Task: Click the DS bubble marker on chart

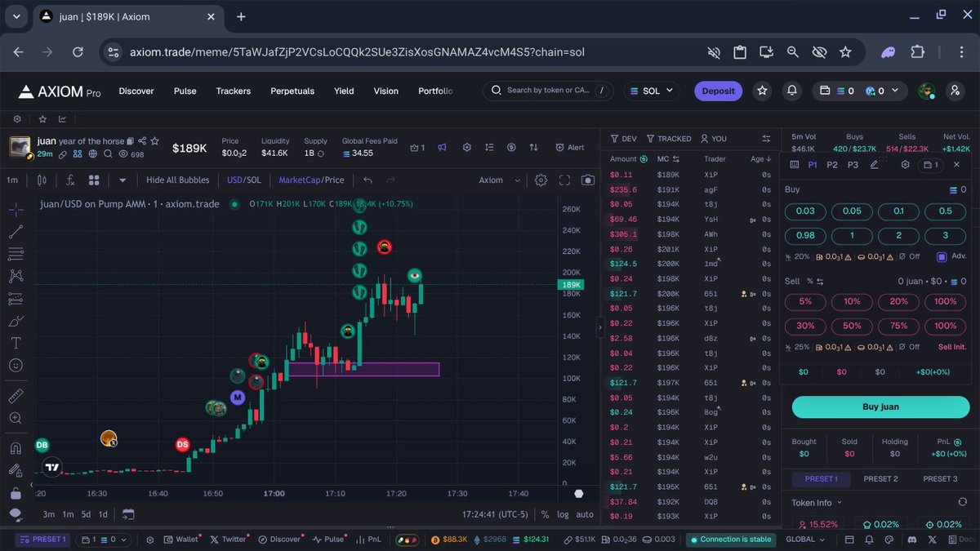Action: coord(183,445)
